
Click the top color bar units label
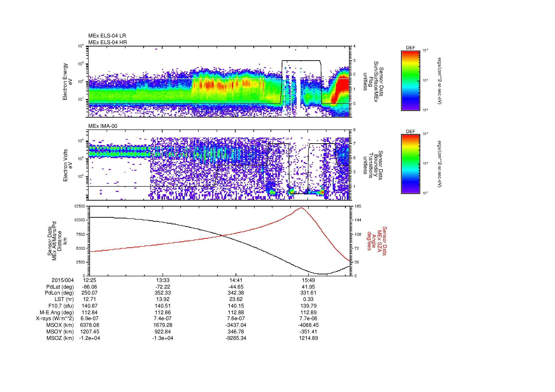[x=439, y=81]
